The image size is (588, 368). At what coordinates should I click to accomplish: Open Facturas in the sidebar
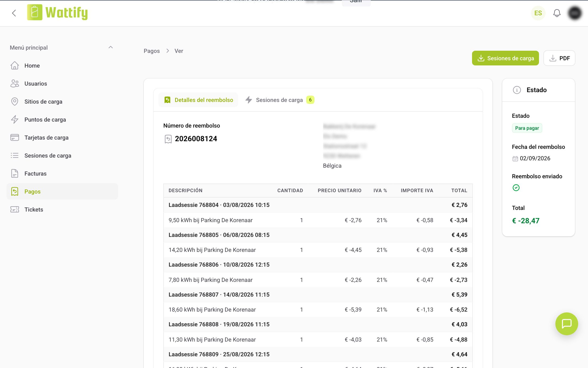(x=62, y=174)
